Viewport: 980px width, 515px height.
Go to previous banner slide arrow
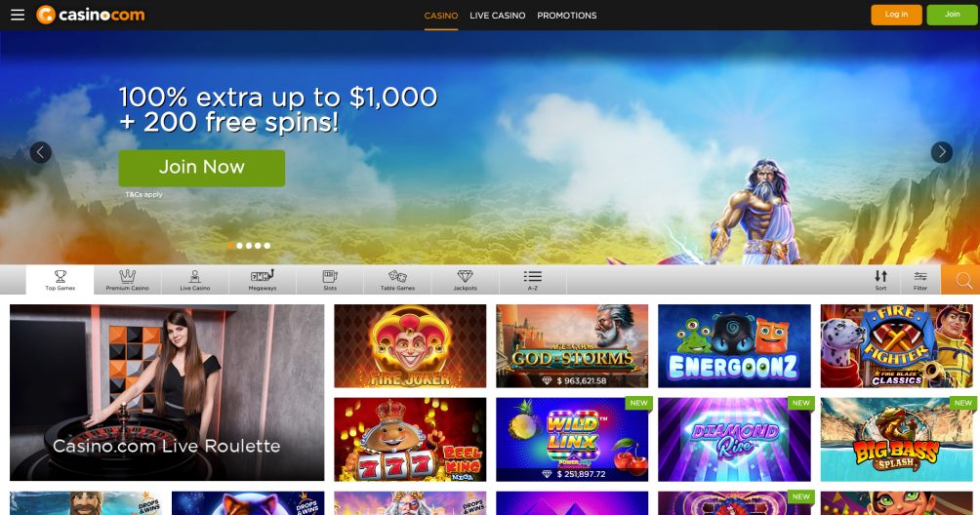pos(41,152)
